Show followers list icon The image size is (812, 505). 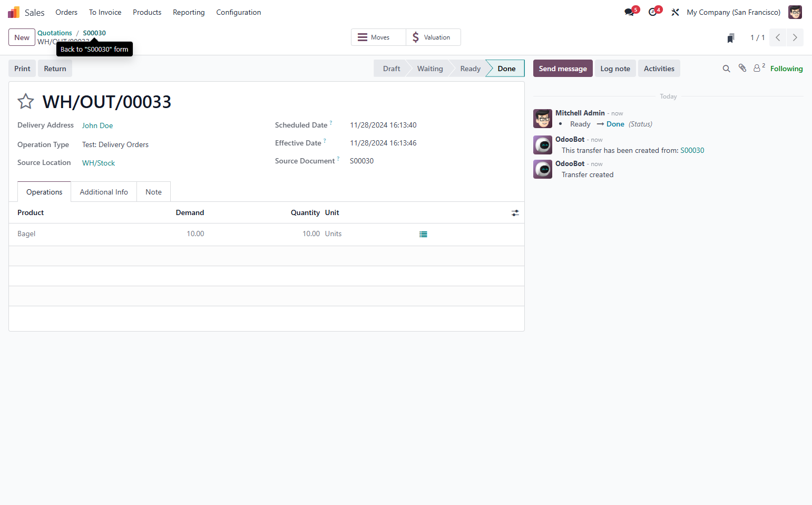[759, 68]
